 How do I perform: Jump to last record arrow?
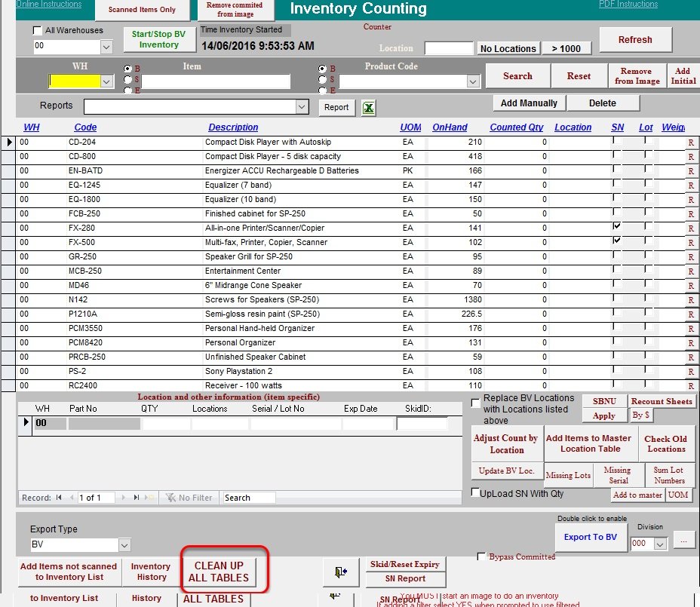point(137,498)
